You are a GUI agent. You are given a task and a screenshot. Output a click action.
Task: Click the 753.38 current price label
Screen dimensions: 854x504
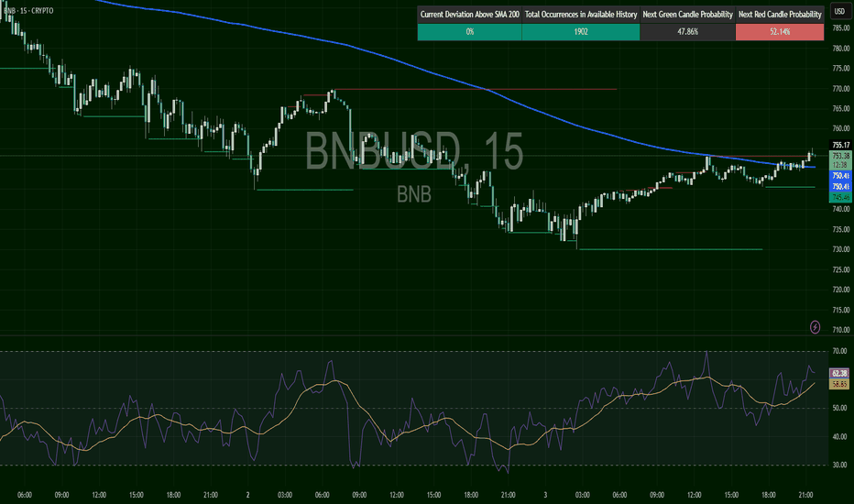[840, 156]
